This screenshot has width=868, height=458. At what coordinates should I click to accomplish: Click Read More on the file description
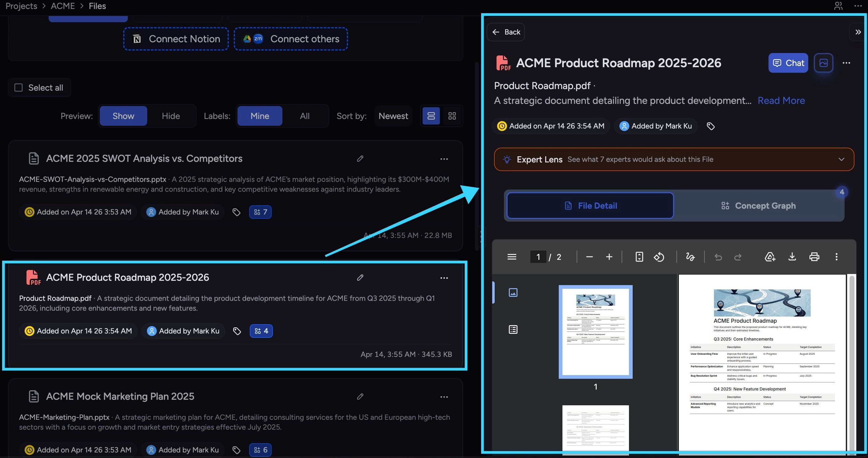(x=781, y=100)
